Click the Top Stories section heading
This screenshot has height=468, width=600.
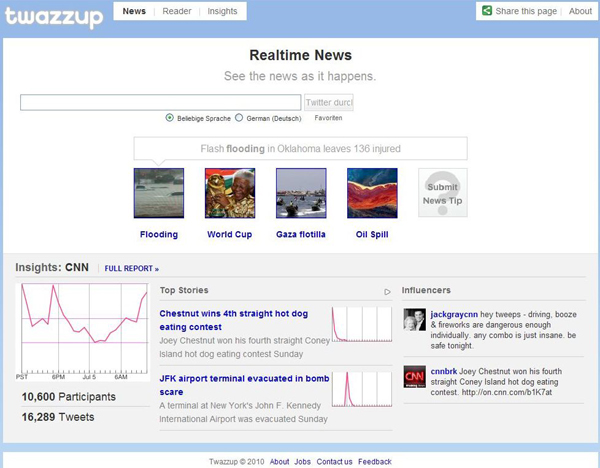(x=184, y=290)
